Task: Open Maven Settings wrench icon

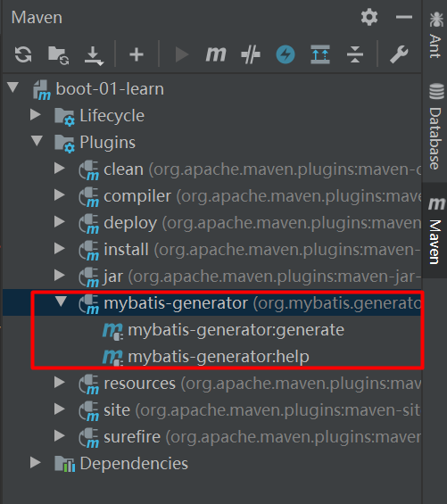Action: 399,54
